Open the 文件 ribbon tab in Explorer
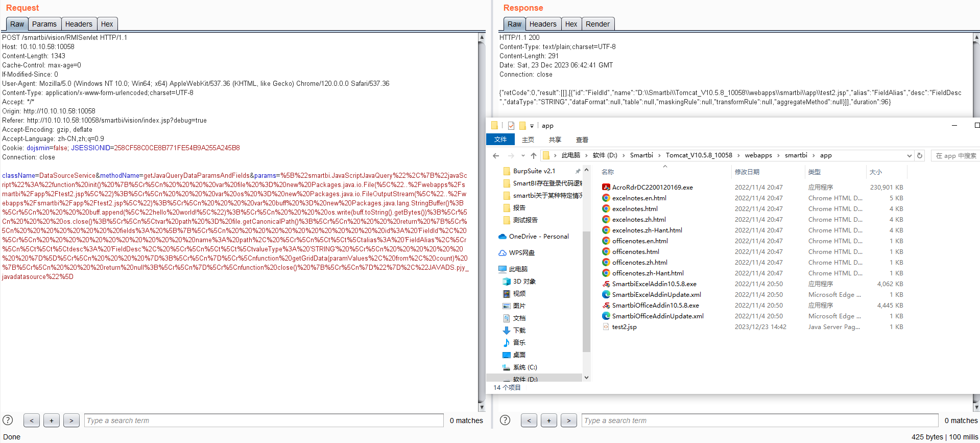 [500, 139]
